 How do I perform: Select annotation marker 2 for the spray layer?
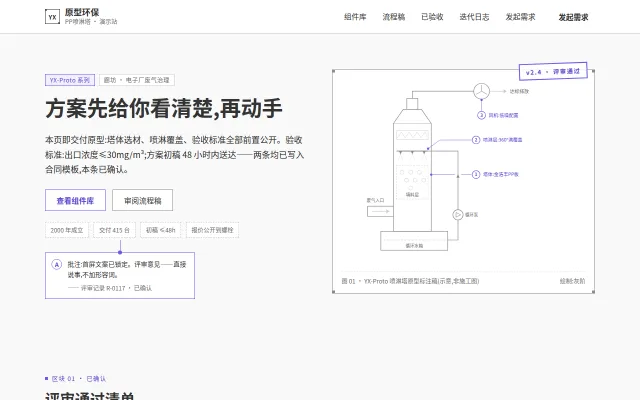tap(476, 140)
